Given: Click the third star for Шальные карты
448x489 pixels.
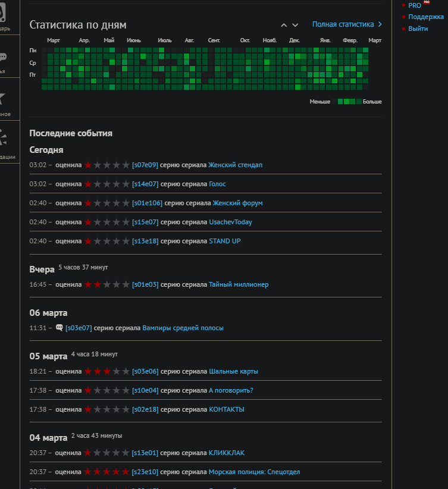Looking at the screenshot, I should 106,371.
